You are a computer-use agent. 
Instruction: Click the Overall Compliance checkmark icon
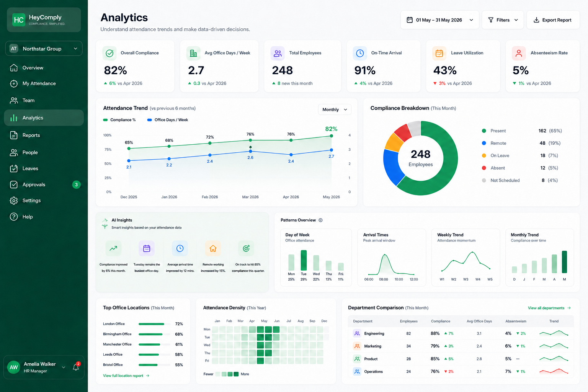tap(109, 53)
